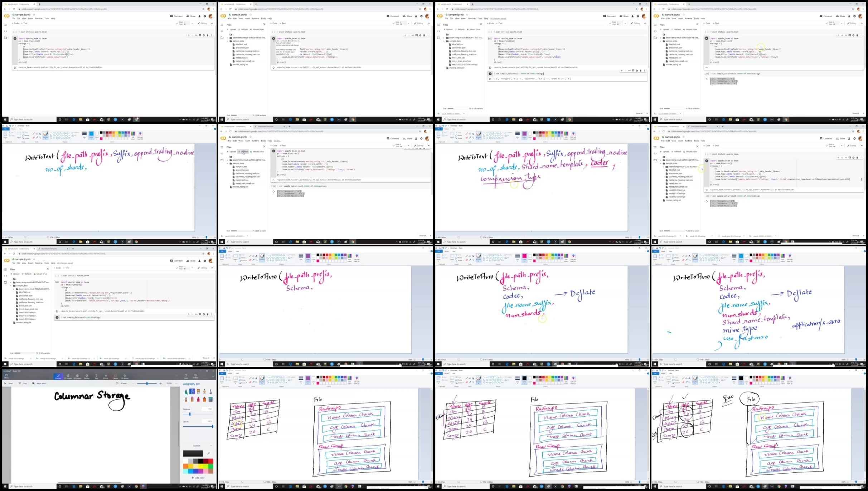In Colab cell-[40] frame, click the + Code button

(x=57, y=268)
